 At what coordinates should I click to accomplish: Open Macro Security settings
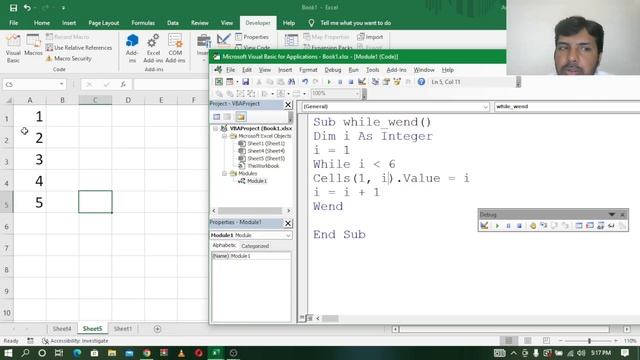tap(69, 58)
